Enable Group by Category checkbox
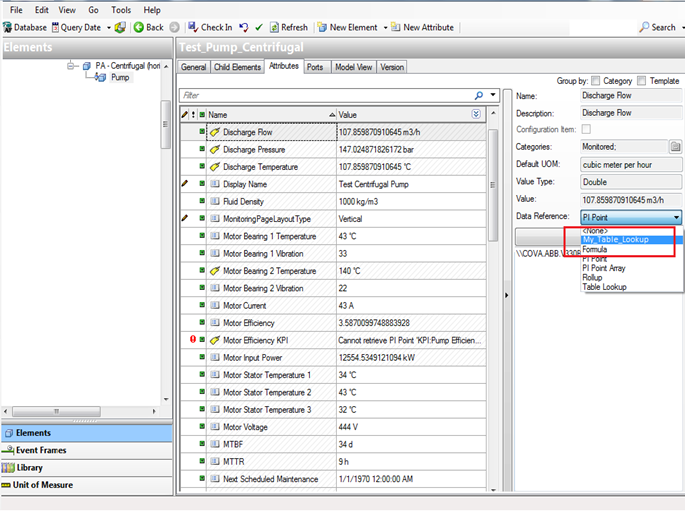Viewport: 691px width, 521px height. point(595,81)
